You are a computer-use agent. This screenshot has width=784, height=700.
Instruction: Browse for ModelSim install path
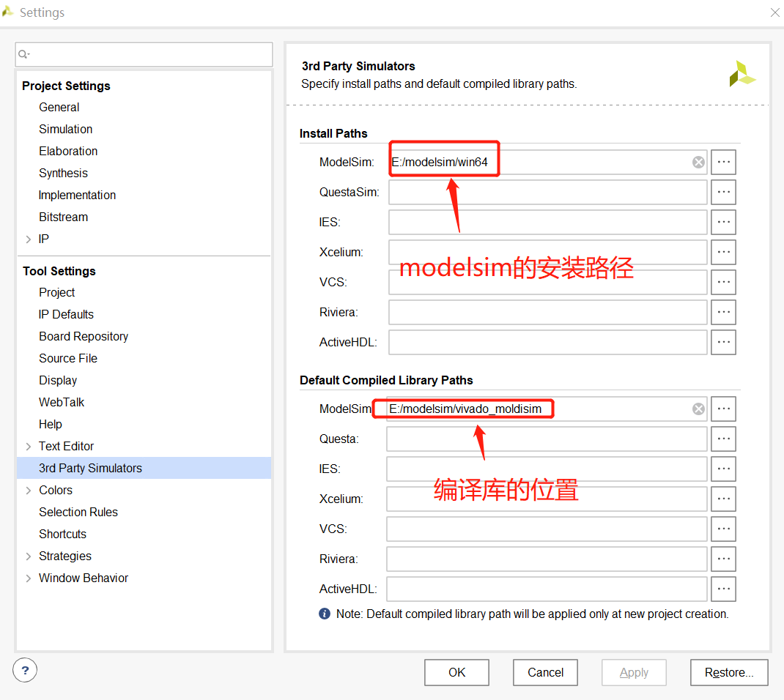[x=723, y=162]
